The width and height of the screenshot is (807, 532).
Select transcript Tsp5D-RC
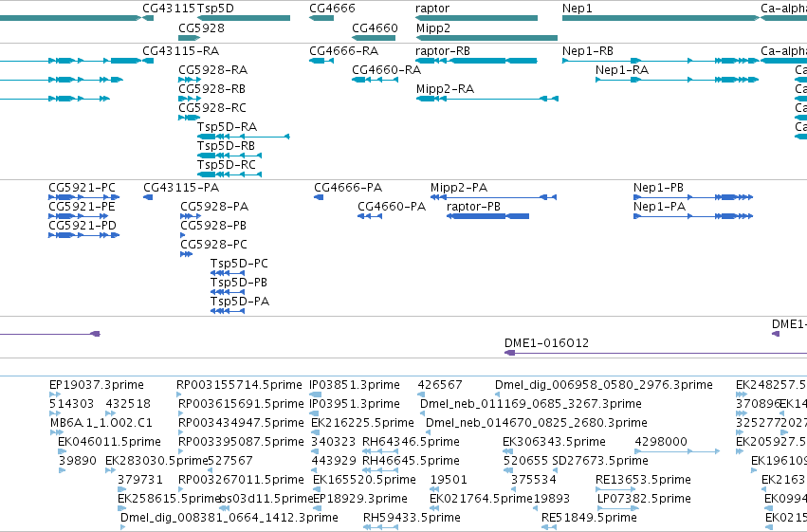click(x=229, y=174)
